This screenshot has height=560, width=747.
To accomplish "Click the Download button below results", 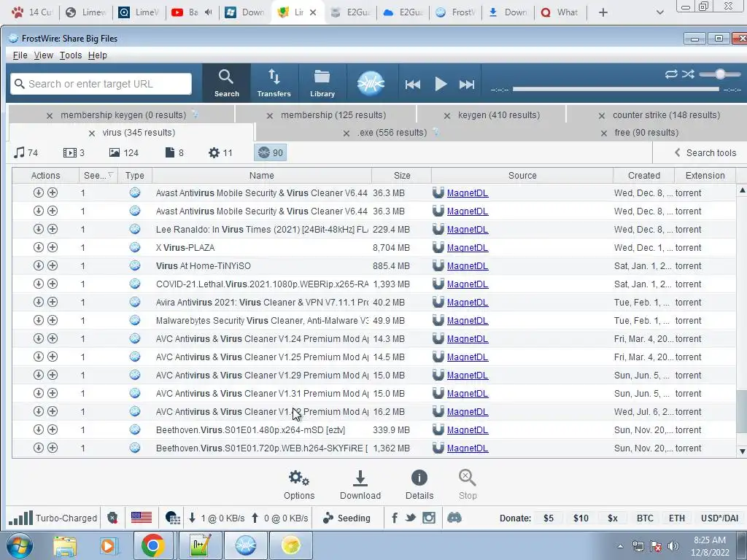I will click(360, 485).
